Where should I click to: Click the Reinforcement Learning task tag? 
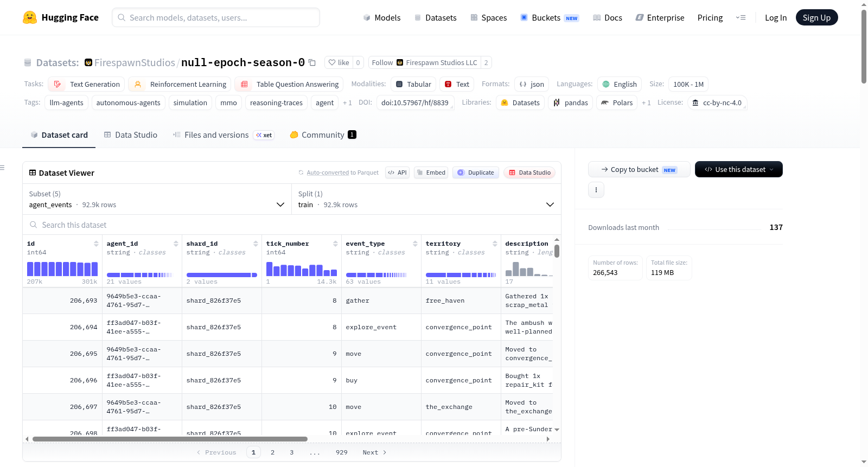(x=180, y=84)
